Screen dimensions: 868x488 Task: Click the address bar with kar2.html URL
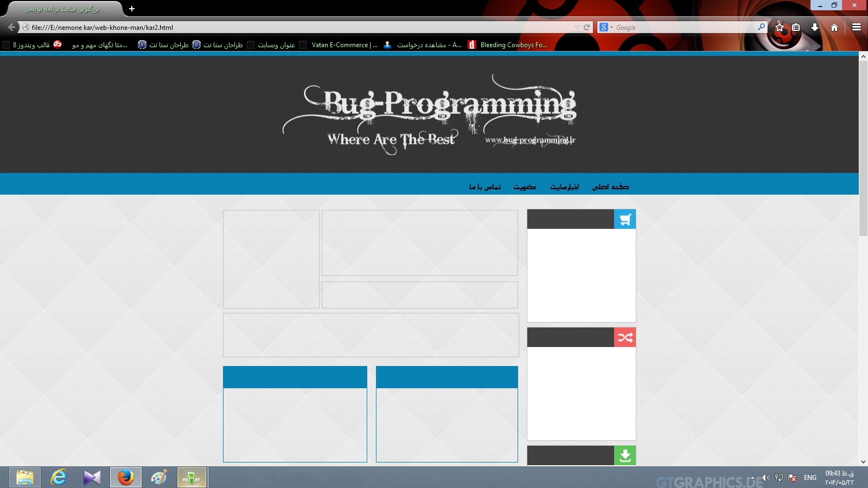click(297, 27)
